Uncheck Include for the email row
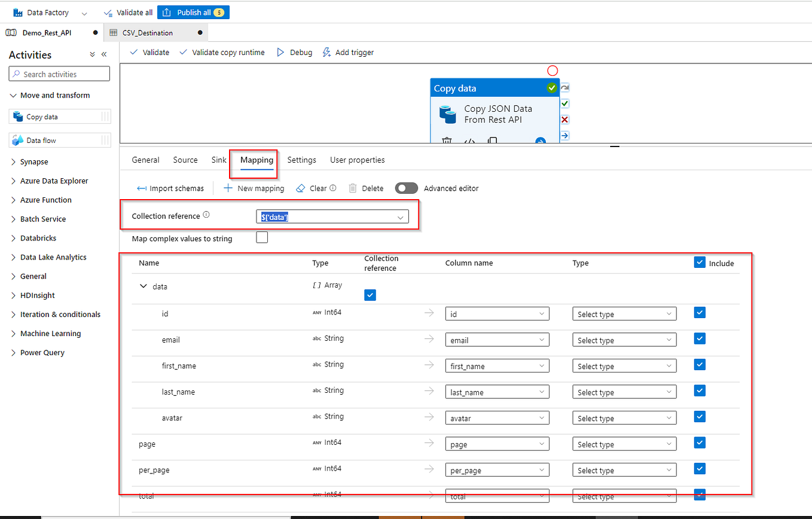This screenshot has height=519, width=812. [699, 338]
